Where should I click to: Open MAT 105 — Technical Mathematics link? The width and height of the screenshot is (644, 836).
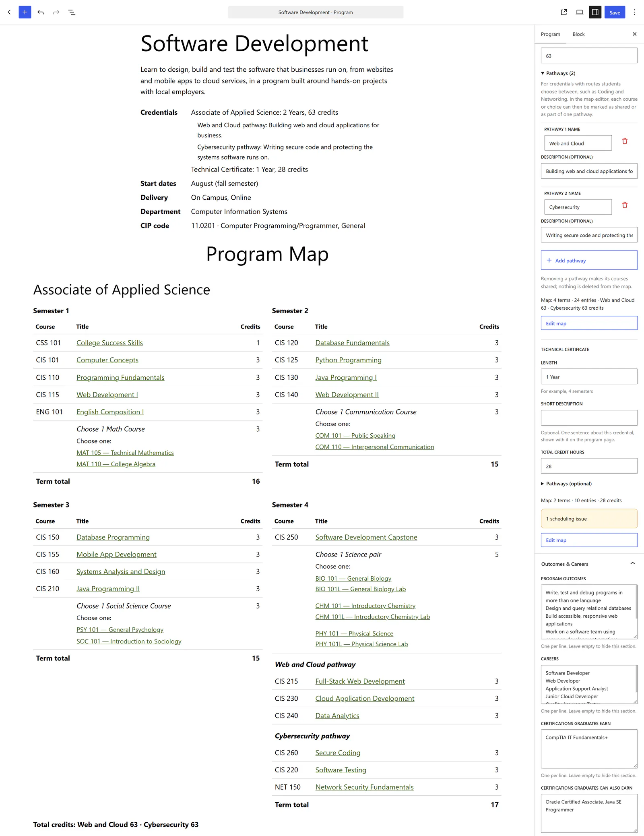click(x=125, y=453)
